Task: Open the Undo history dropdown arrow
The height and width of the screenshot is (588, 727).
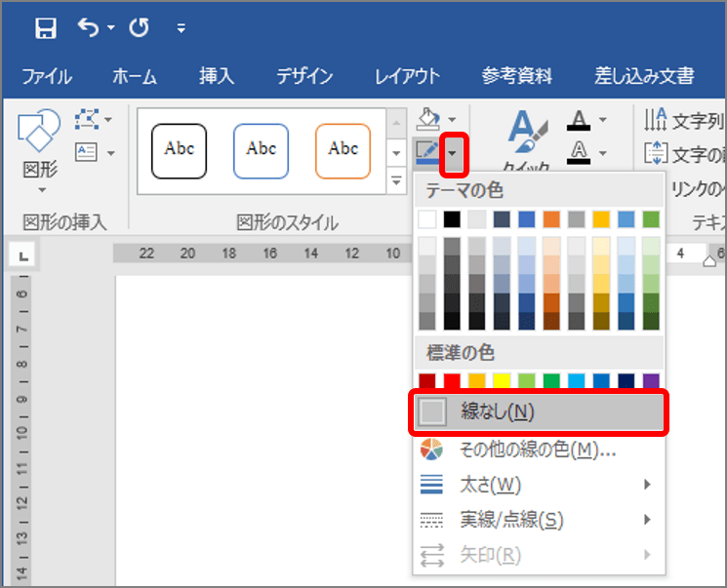Action: click(111, 28)
